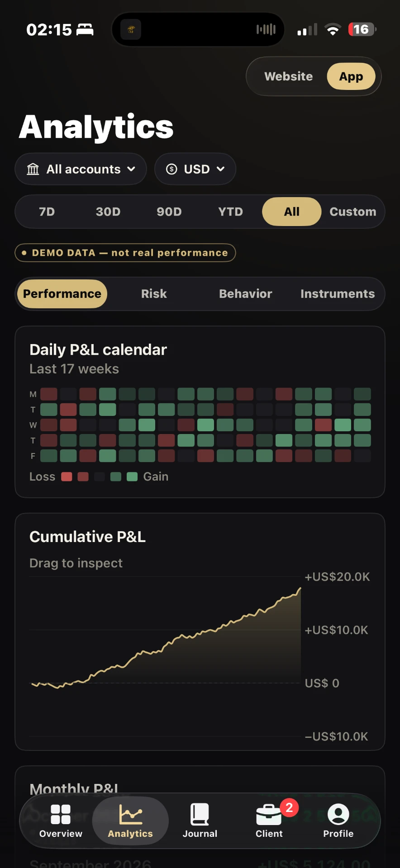
Task: Tap the red 2 notification badge
Action: [x=289, y=807]
